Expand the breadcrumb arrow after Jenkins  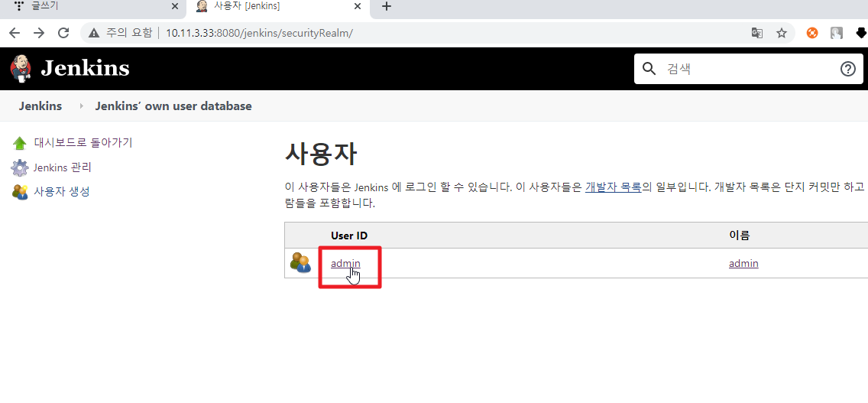click(81, 106)
